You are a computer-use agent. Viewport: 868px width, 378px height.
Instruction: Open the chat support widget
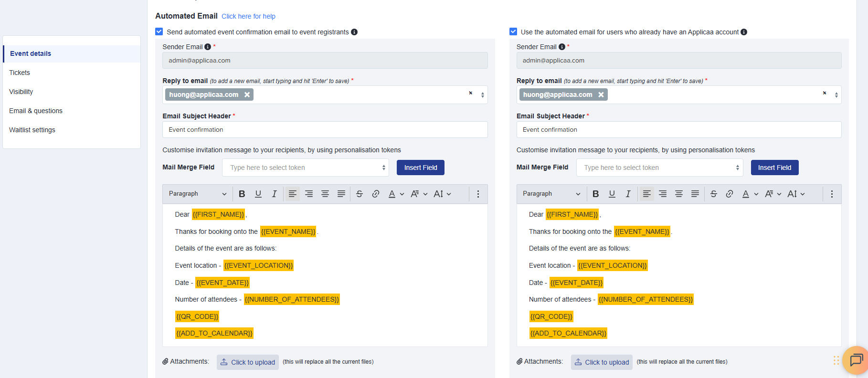(856, 360)
